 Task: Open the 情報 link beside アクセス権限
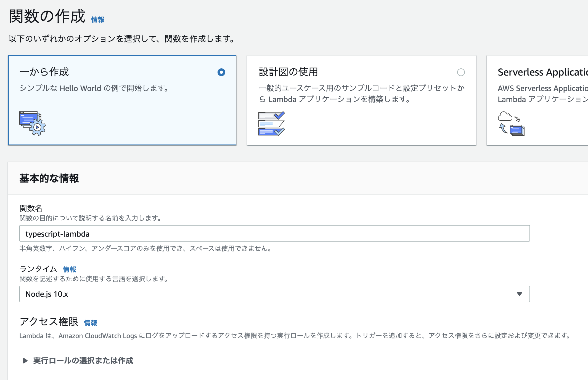(x=90, y=323)
